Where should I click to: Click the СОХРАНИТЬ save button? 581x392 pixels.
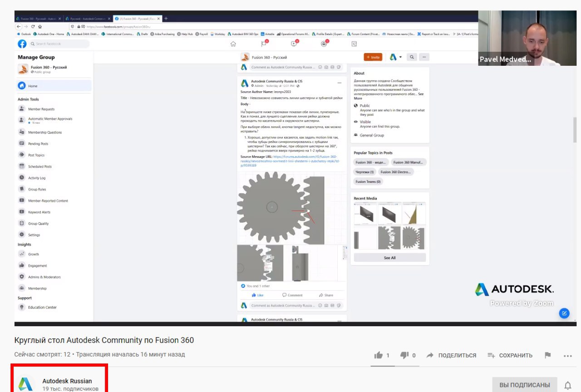click(510, 355)
